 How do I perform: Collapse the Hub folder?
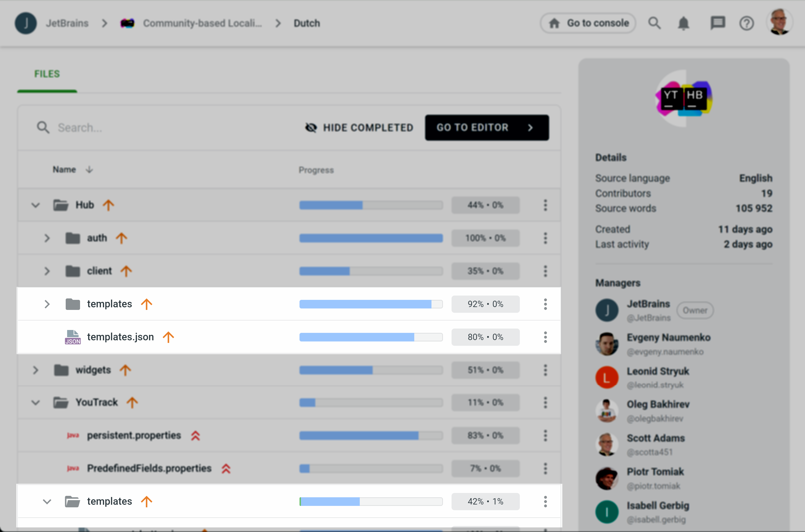[35, 205]
